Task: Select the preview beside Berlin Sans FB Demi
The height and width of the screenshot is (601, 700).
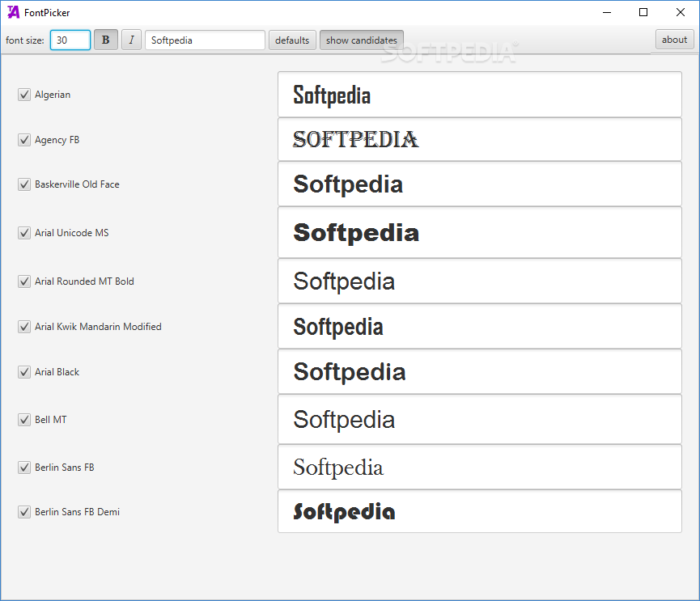Action: (480, 511)
